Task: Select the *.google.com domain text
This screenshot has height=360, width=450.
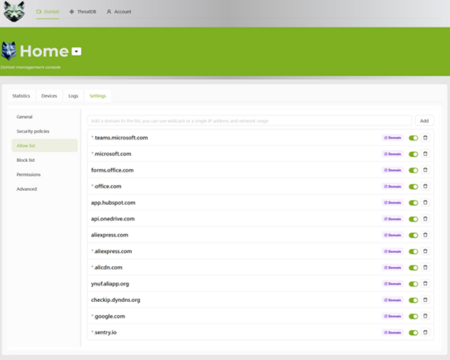Action: 108,316
